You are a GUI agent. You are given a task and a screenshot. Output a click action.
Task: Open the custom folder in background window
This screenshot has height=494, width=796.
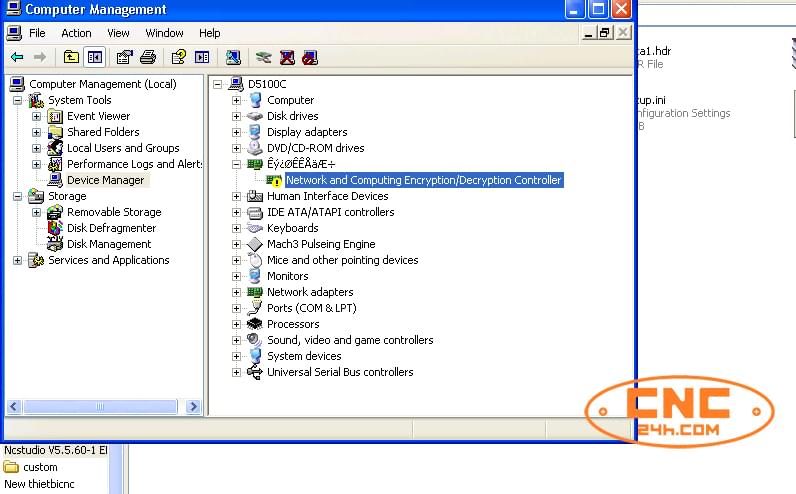coord(30,467)
